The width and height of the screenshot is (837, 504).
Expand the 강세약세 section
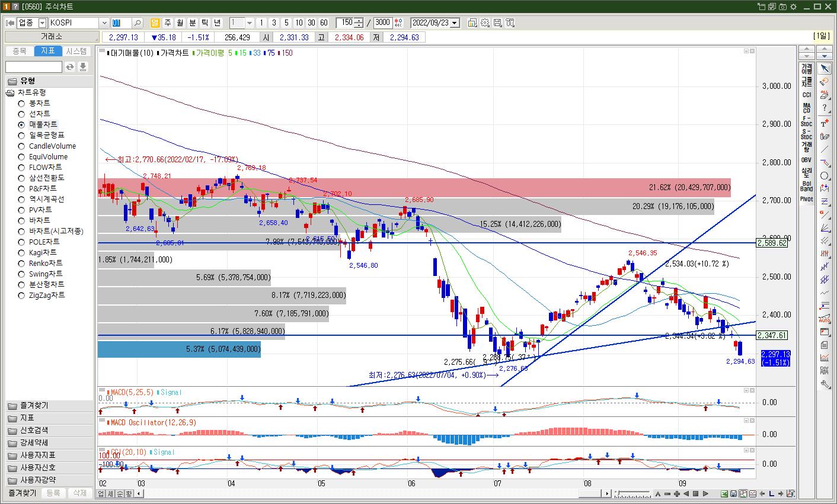49,443
